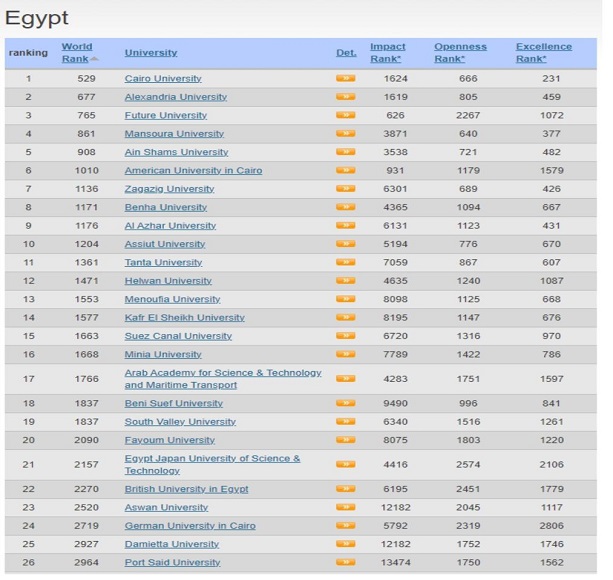
Task: Click details icon for British University in Egypt
Action: pos(345,489)
